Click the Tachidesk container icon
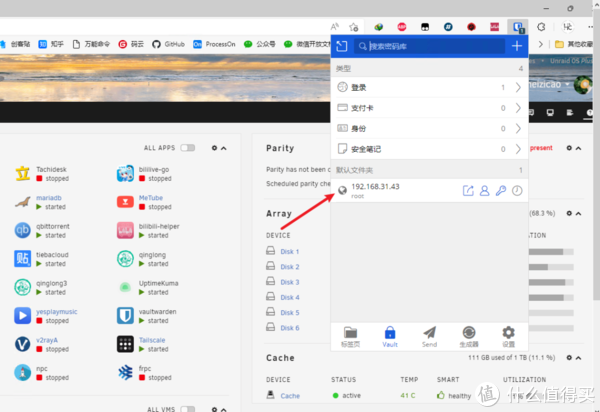This screenshot has height=412, width=600. point(23,173)
